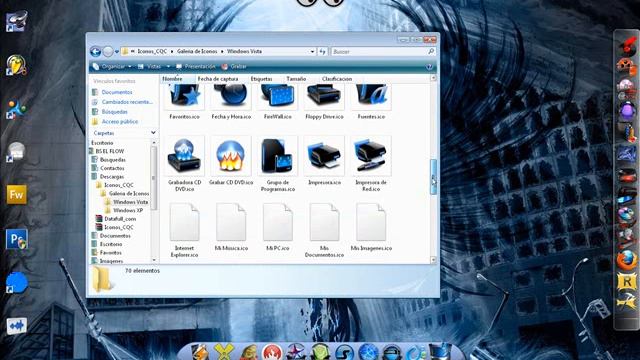Open Cambiados recientemente favorite link

[x=127, y=102]
